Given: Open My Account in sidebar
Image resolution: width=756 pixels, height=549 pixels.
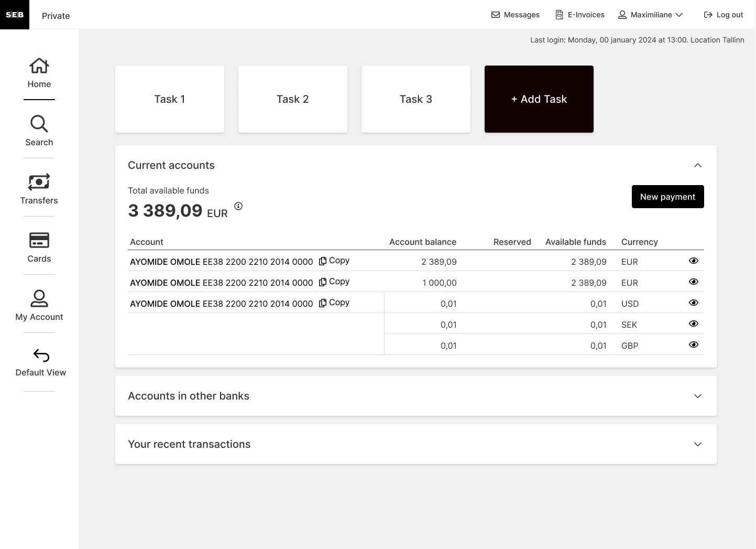Looking at the screenshot, I should tap(39, 305).
